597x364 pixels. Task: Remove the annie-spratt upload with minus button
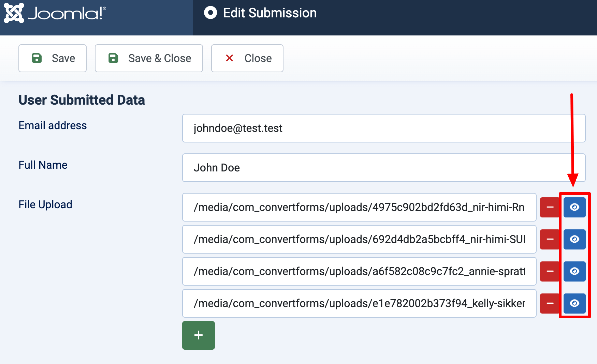(x=550, y=271)
